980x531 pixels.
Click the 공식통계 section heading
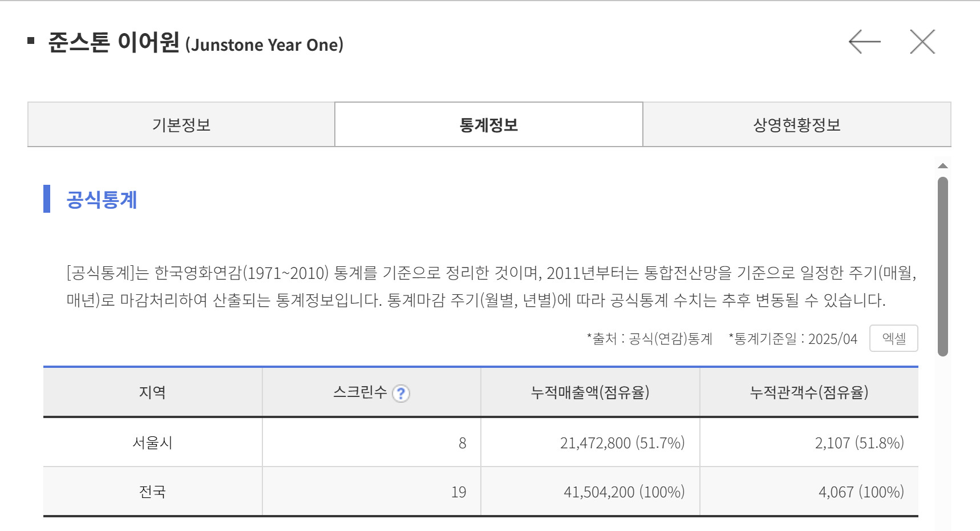click(102, 200)
